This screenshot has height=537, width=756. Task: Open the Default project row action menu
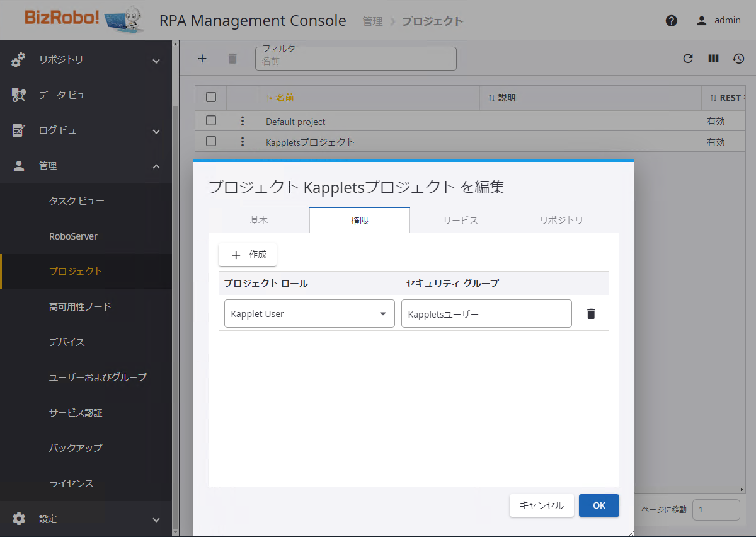point(243,121)
